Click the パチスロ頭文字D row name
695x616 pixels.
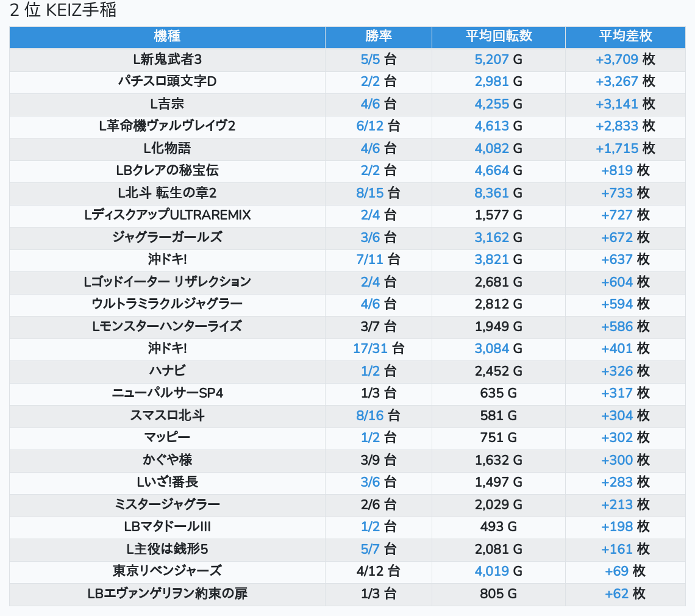(x=167, y=82)
